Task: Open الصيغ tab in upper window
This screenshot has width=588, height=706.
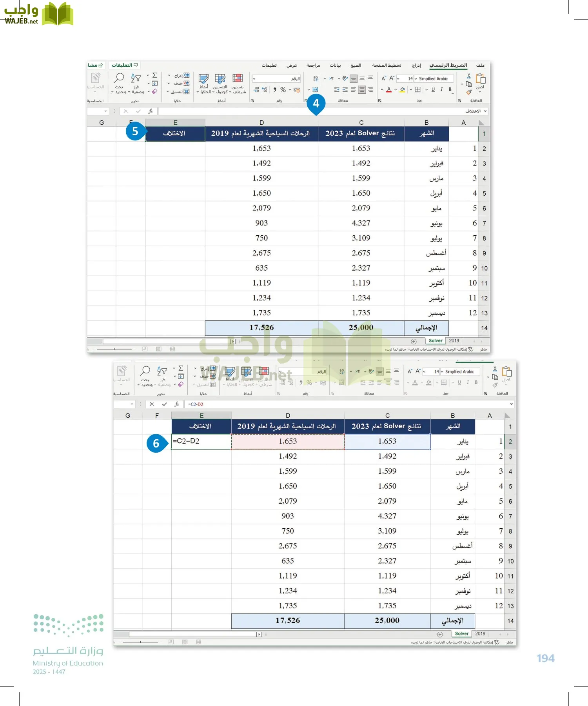Action: [356, 66]
